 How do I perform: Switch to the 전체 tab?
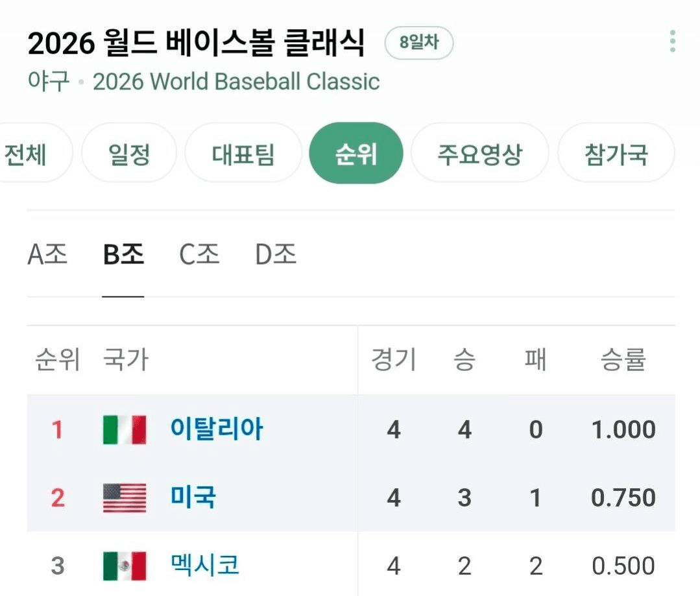27,154
